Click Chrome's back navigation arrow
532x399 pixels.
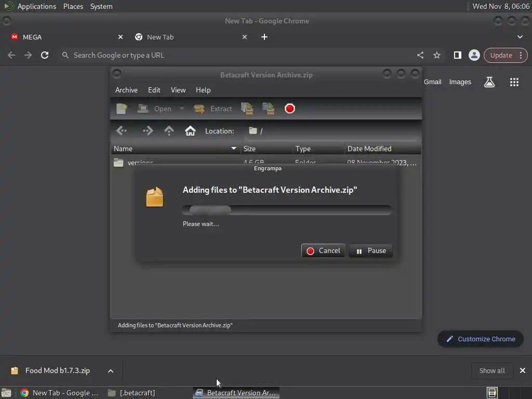coord(11,55)
